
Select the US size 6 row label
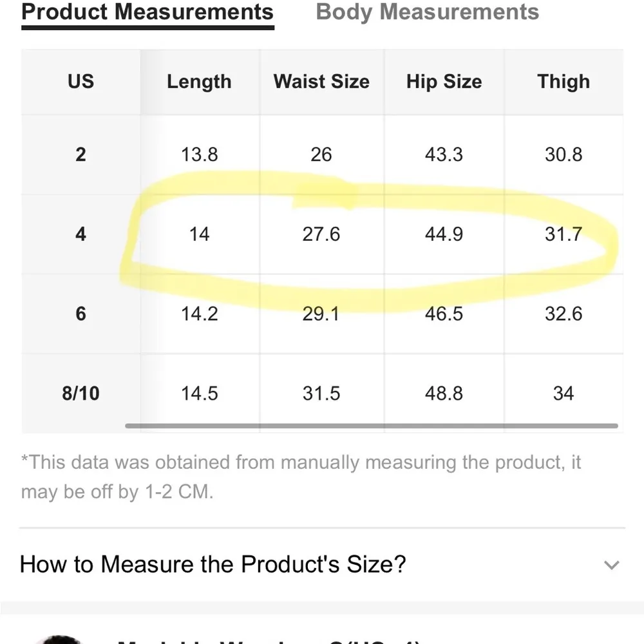(x=80, y=314)
